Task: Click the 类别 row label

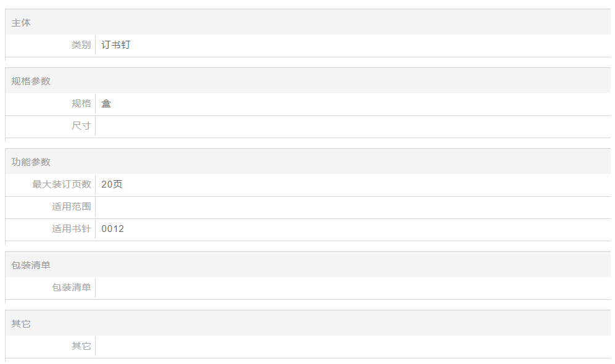Action: 81,45
